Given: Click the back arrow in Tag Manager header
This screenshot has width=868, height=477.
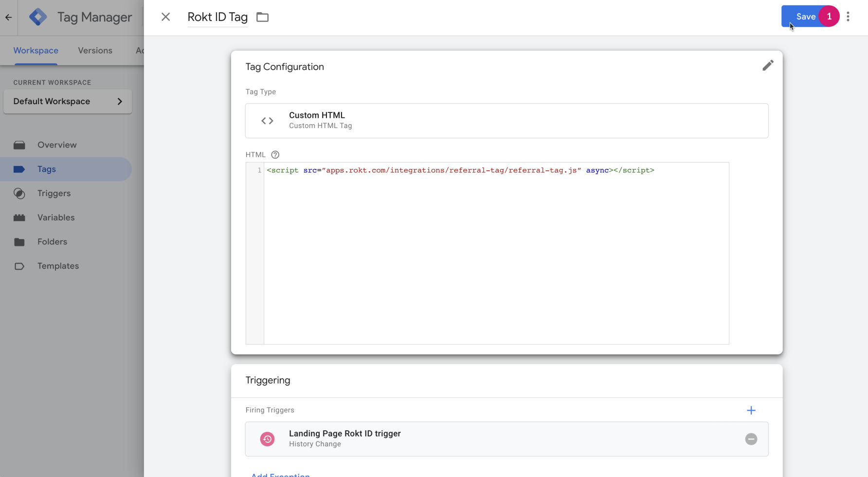Looking at the screenshot, I should (x=9, y=17).
